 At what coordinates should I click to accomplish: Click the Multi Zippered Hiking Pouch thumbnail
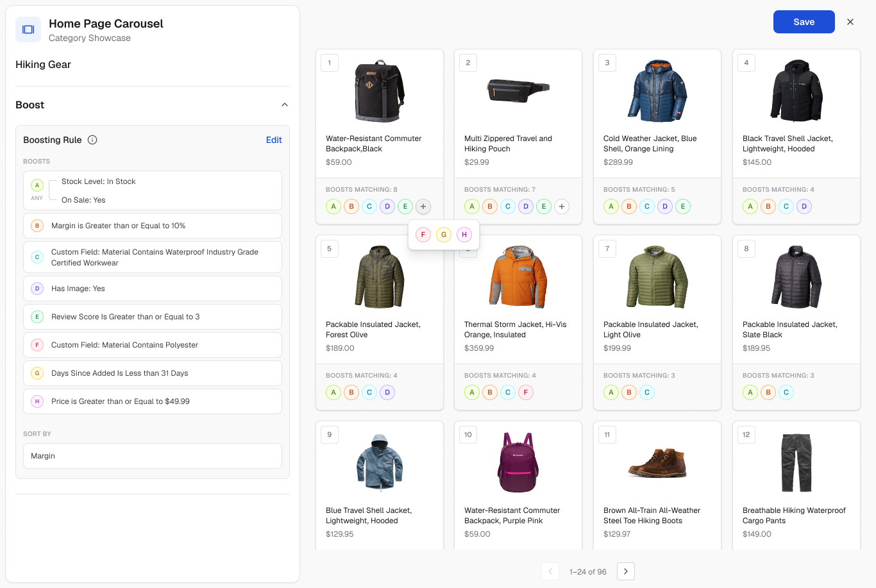(x=518, y=90)
